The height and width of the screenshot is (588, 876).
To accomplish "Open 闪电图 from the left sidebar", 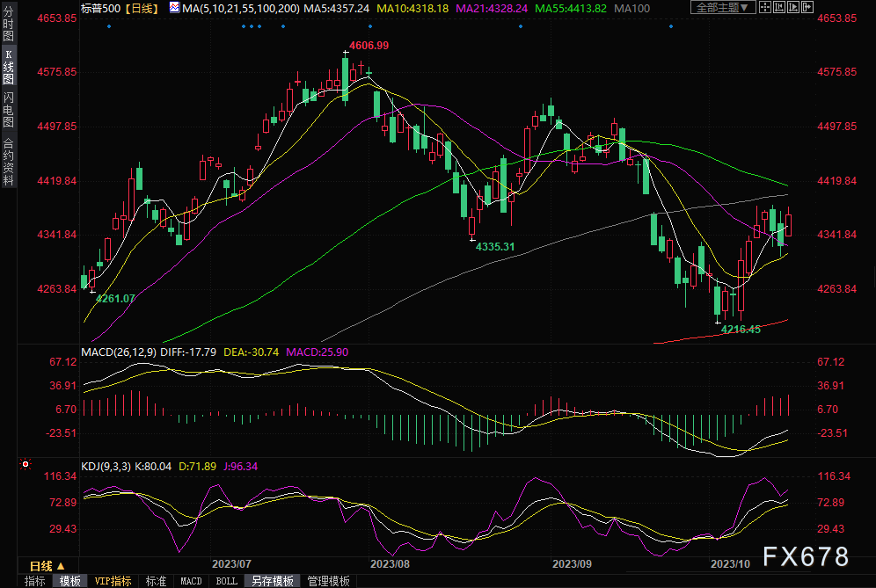I will pos(8,110).
